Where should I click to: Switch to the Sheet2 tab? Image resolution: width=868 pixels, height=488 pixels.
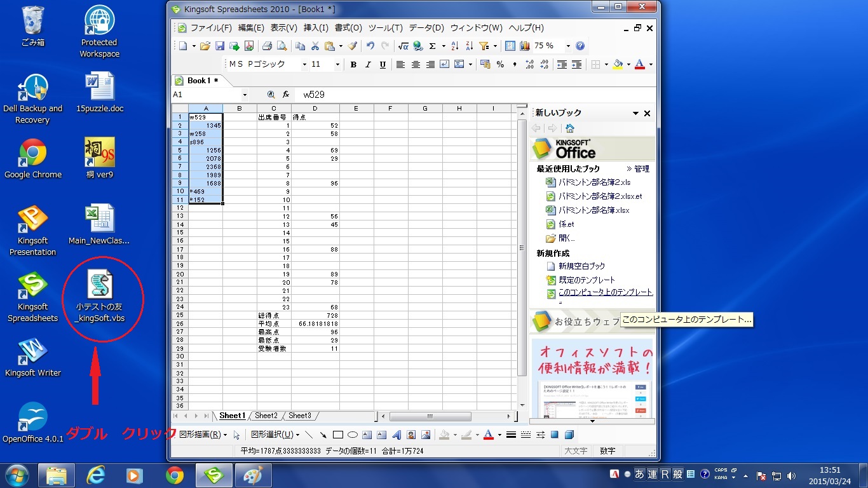click(266, 416)
